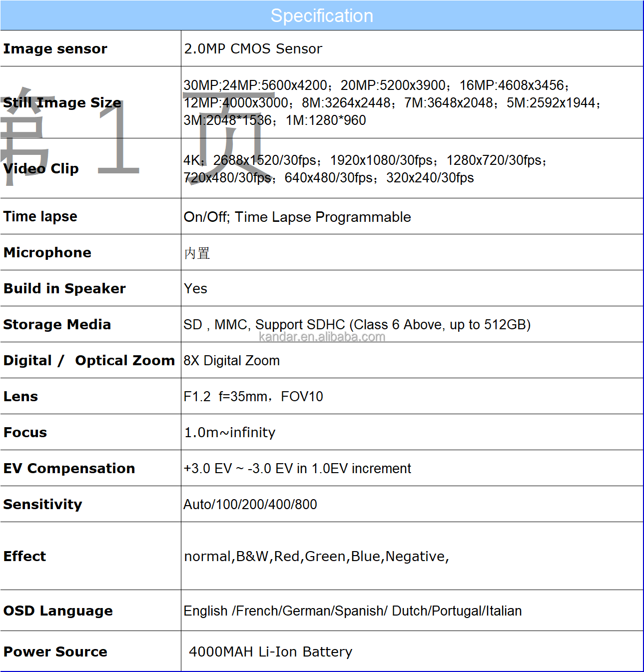Select the 'Lens' label

tap(20, 396)
